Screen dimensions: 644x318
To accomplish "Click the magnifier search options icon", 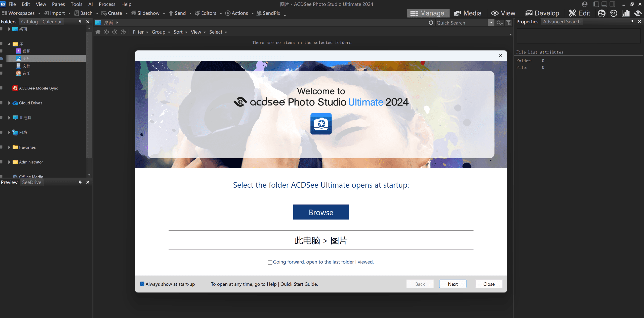I will (x=499, y=23).
